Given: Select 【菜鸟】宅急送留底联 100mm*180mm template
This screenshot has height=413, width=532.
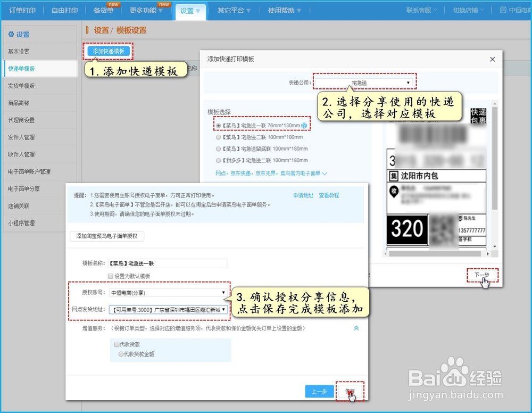Looking at the screenshot, I should click(218, 148).
